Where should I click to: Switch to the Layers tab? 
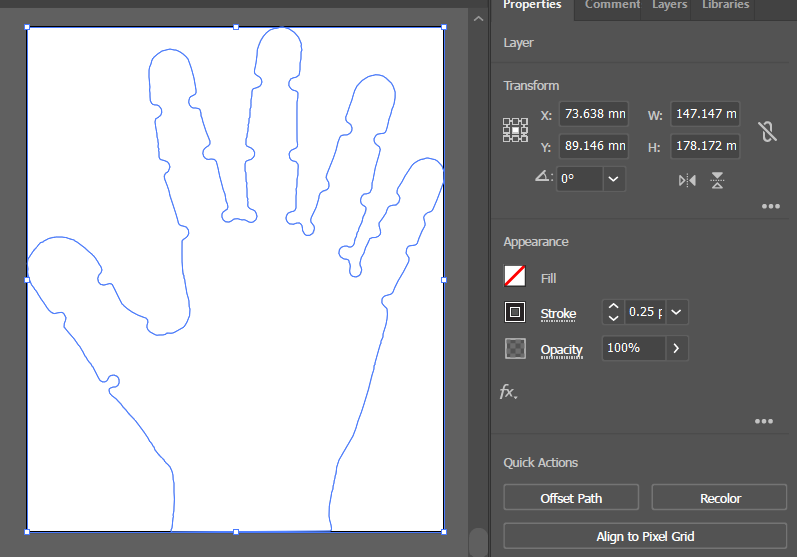point(669,5)
